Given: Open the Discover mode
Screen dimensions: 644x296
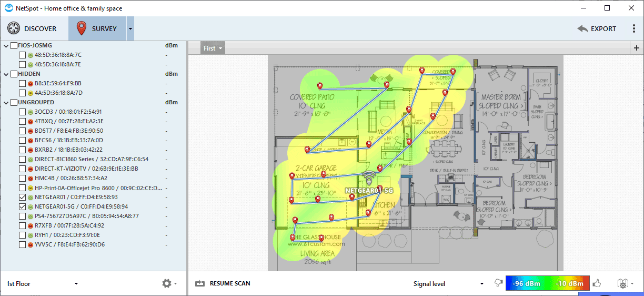Looking at the screenshot, I should [32, 28].
